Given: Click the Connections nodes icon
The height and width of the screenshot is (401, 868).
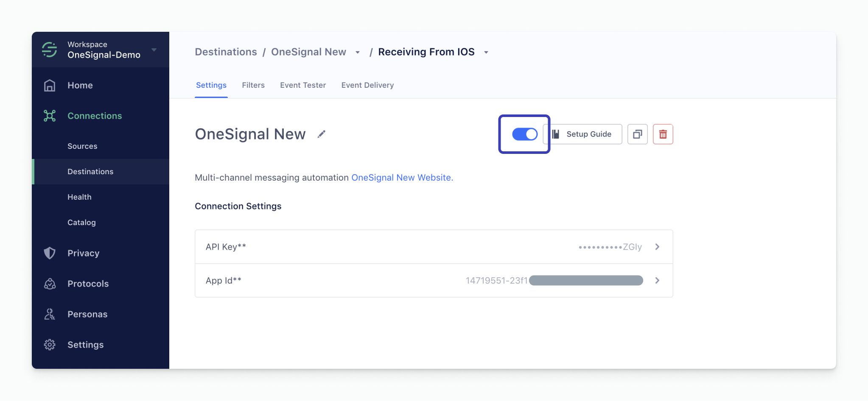Looking at the screenshot, I should (x=50, y=116).
